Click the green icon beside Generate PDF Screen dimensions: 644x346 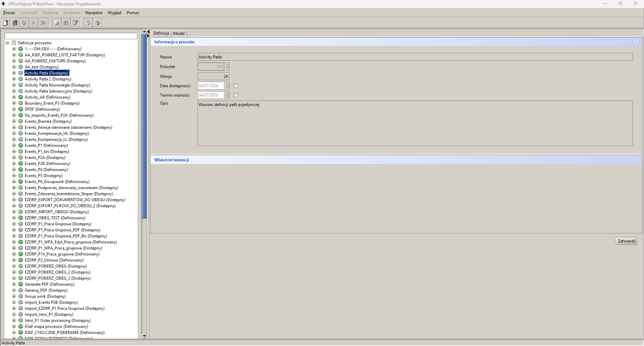pos(20,284)
